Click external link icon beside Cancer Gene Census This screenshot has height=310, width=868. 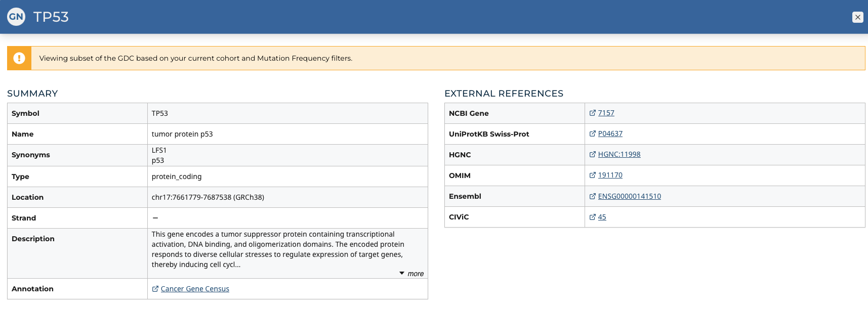(x=155, y=289)
